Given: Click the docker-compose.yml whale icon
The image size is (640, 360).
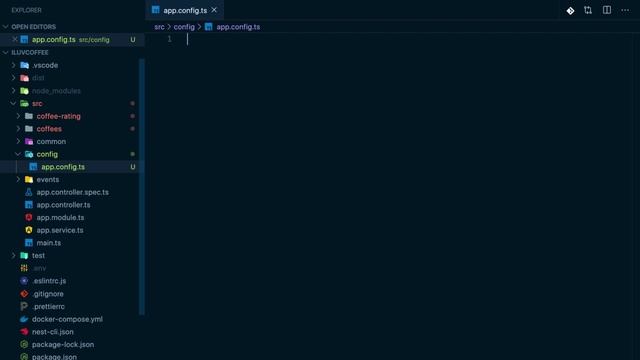Looking at the screenshot, I should coord(24,319).
